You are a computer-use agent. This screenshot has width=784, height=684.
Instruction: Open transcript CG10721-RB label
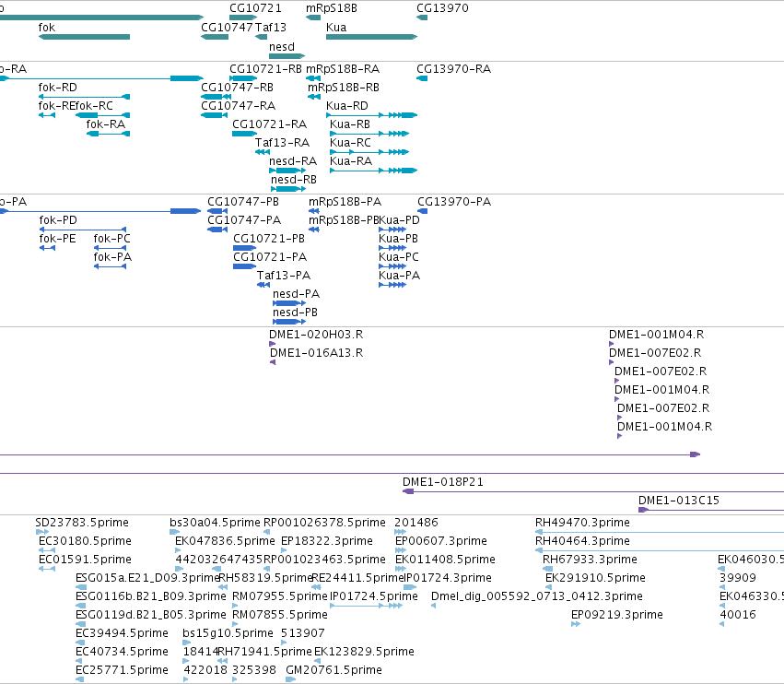tap(265, 69)
